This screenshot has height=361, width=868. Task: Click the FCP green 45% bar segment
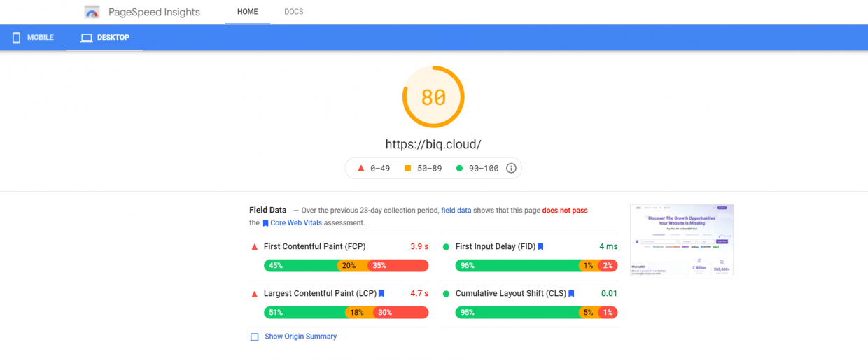pyautogui.click(x=301, y=266)
